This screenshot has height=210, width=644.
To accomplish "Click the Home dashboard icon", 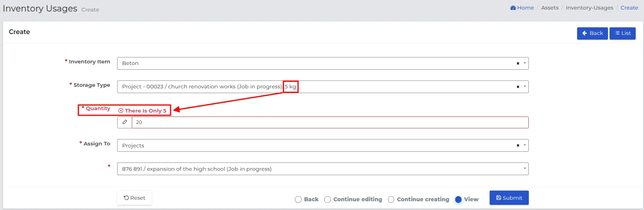I will tap(513, 8).
